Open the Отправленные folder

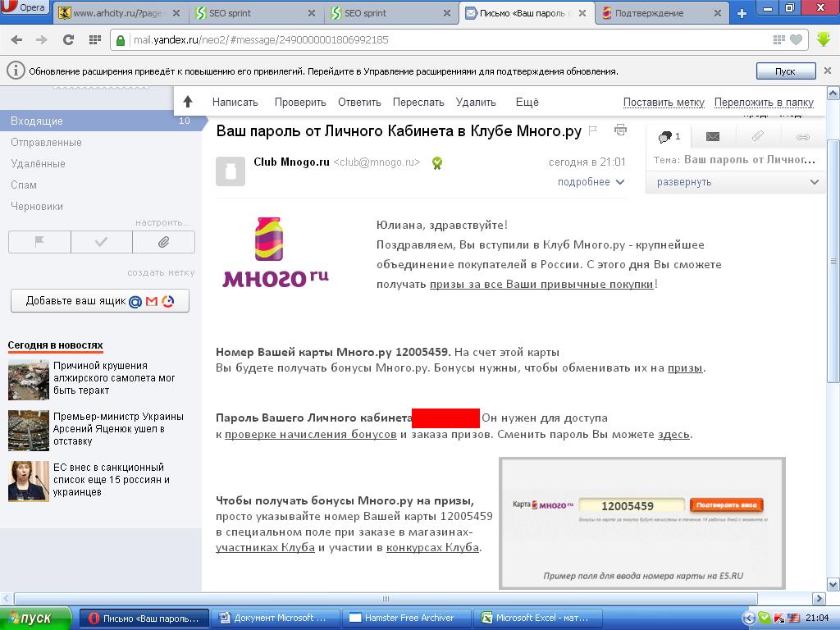47,143
